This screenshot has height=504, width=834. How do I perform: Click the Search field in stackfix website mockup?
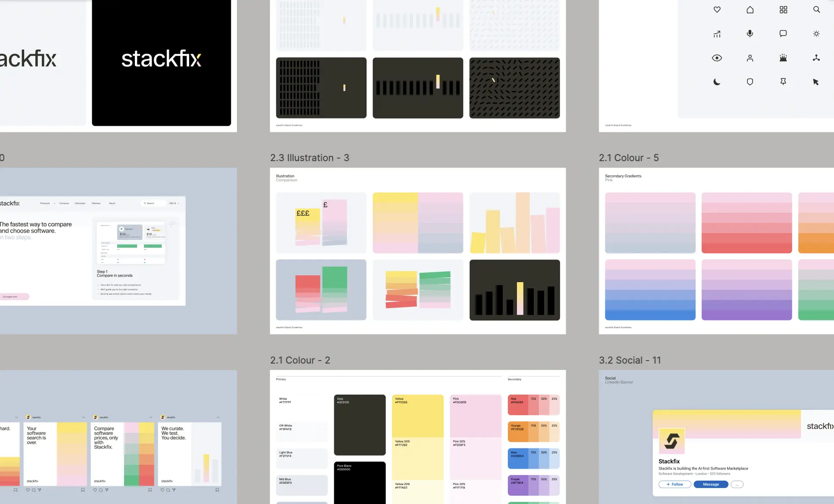coord(153,203)
